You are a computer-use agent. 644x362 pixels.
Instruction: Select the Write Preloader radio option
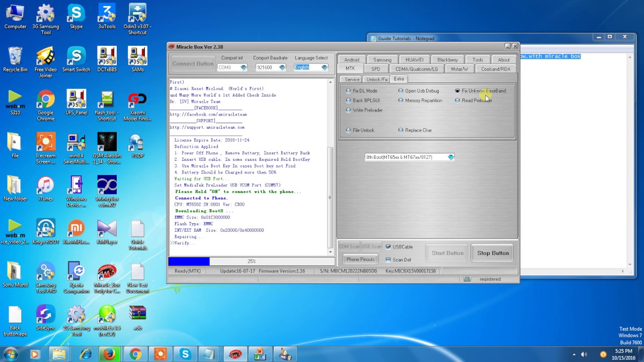(x=364, y=110)
